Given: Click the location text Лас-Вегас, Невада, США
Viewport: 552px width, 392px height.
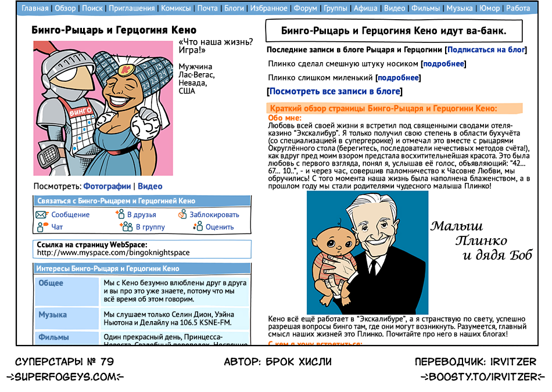Looking at the screenshot, I should pos(196,82).
